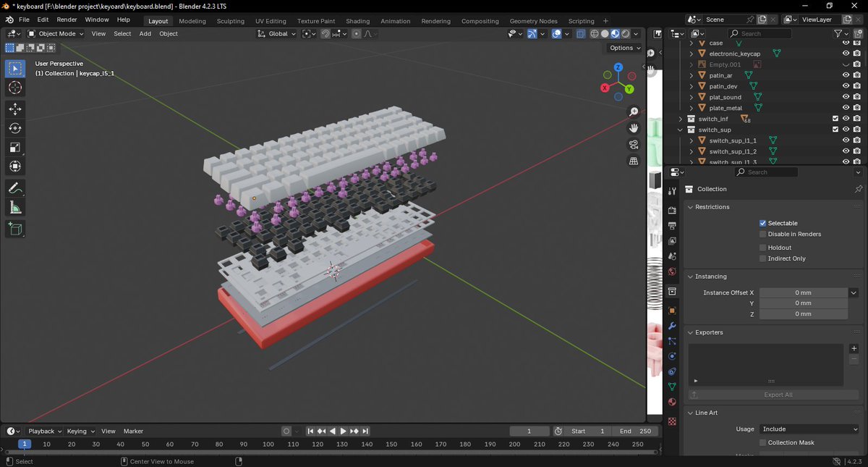
Task: Switch to the Geometry Nodes workspace
Action: click(533, 21)
